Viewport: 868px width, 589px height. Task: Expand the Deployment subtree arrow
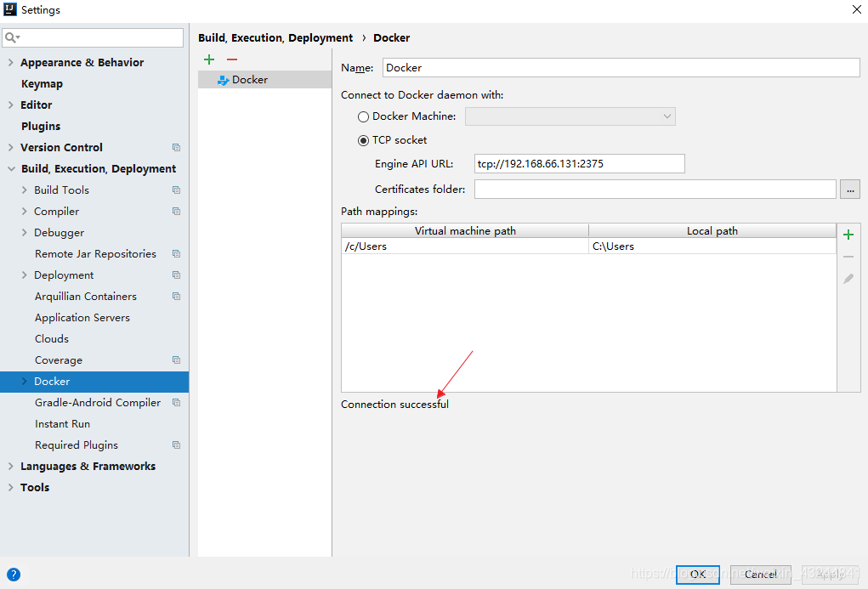coord(24,275)
